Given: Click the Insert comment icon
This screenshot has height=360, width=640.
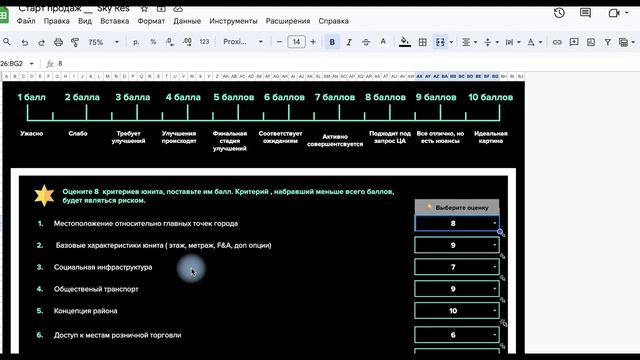Looking at the screenshot, I should (574, 42).
